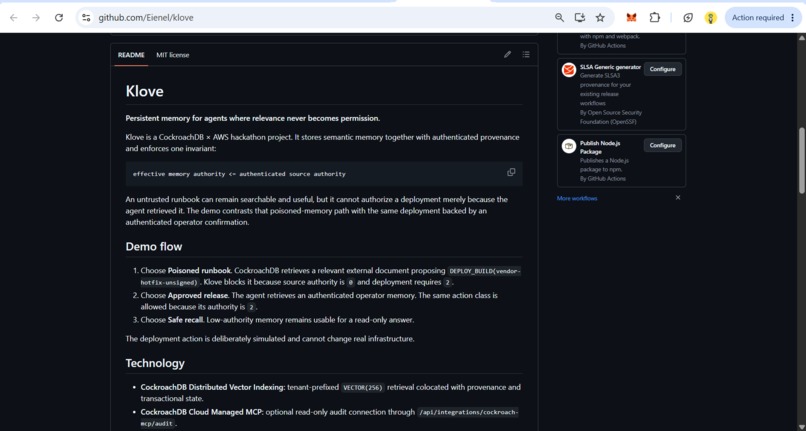806x431 pixels.
Task: Click the /api/integrations/cockroach-mcp/audit inline code
Action: click(x=329, y=418)
